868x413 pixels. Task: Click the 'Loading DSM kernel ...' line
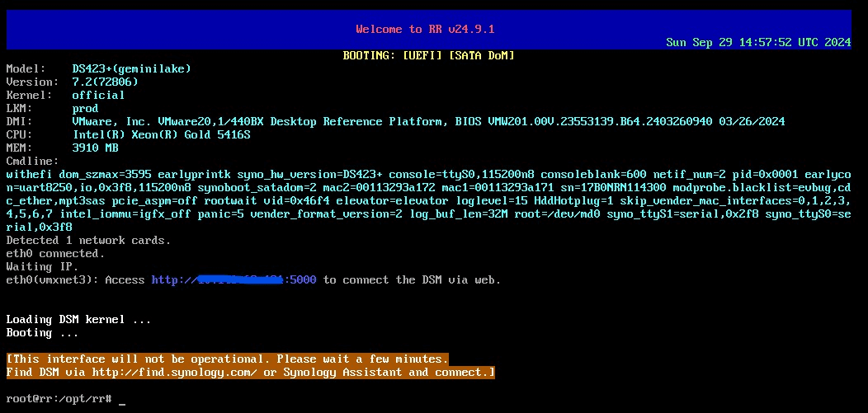click(78, 320)
